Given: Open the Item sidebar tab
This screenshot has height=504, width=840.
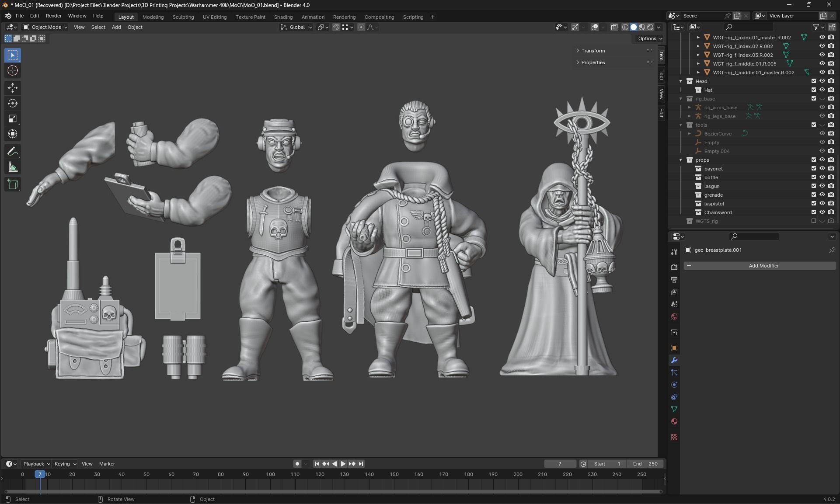Looking at the screenshot, I should coord(661,55).
